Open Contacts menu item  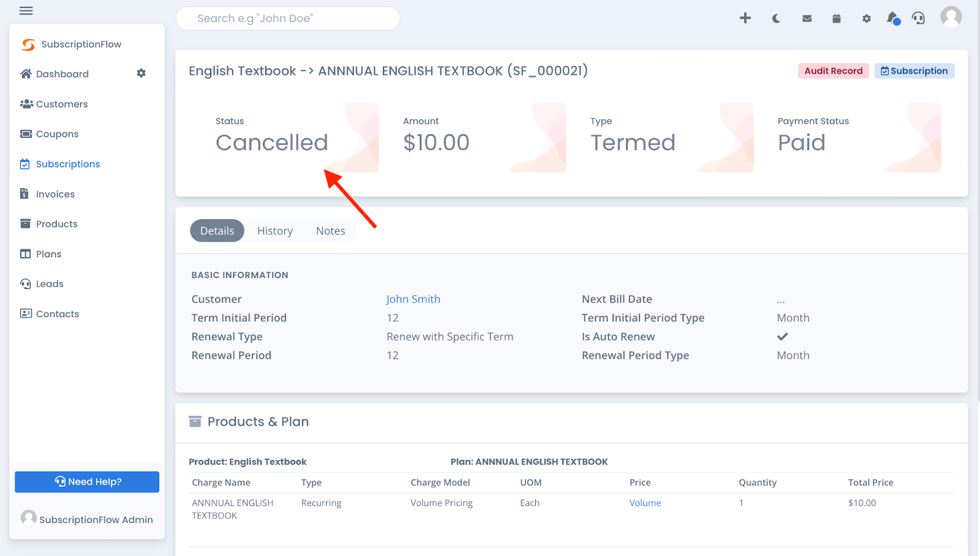point(58,314)
